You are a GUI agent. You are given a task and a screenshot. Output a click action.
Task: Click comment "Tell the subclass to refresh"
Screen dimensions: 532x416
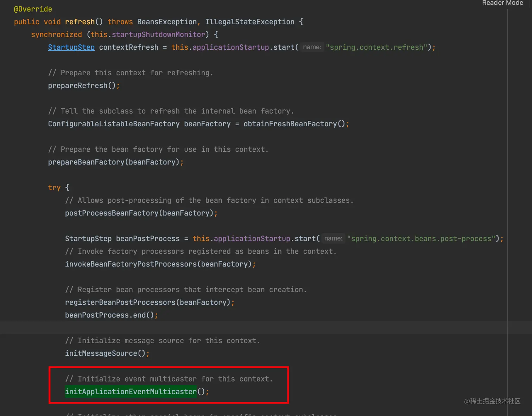171,111
